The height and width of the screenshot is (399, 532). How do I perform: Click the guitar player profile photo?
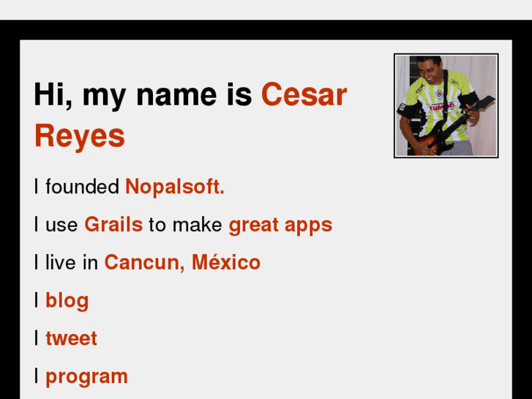446,105
